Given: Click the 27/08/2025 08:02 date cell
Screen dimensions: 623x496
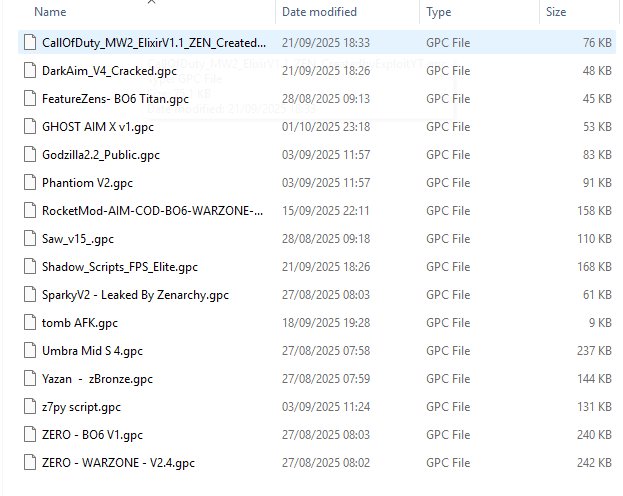Looking at the screenshot, I should coord(326,463).
